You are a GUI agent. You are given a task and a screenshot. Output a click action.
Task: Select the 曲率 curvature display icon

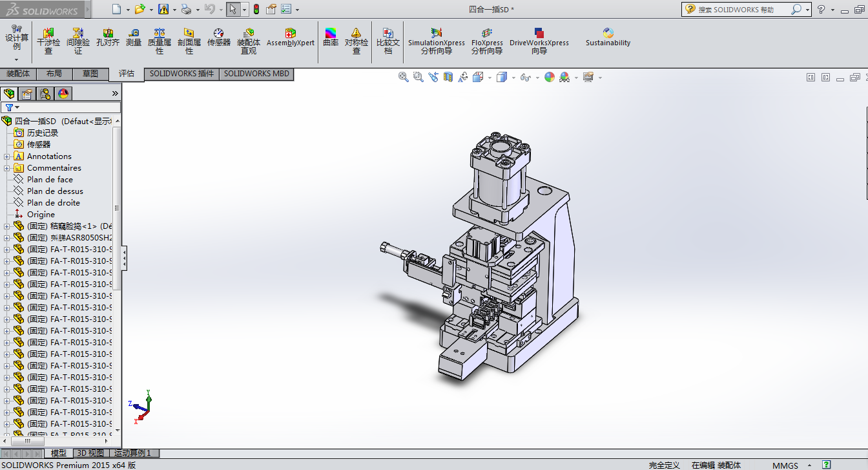[x=331, y=37]
